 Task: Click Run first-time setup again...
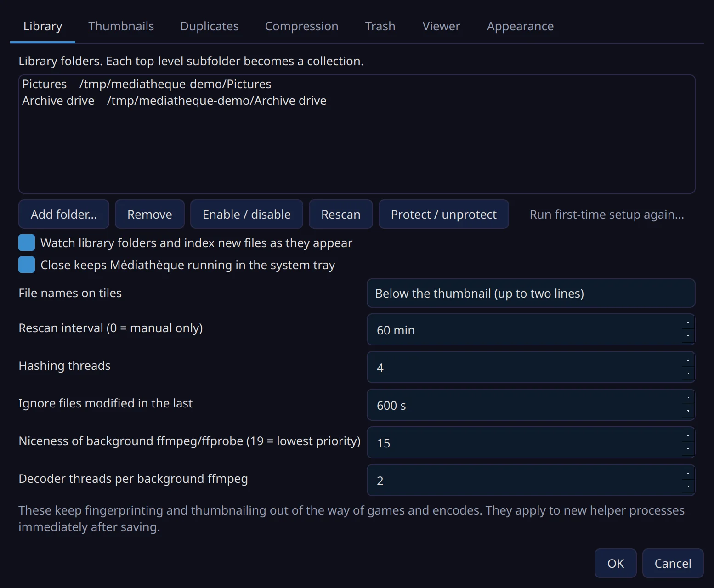(x=607, y=215)
